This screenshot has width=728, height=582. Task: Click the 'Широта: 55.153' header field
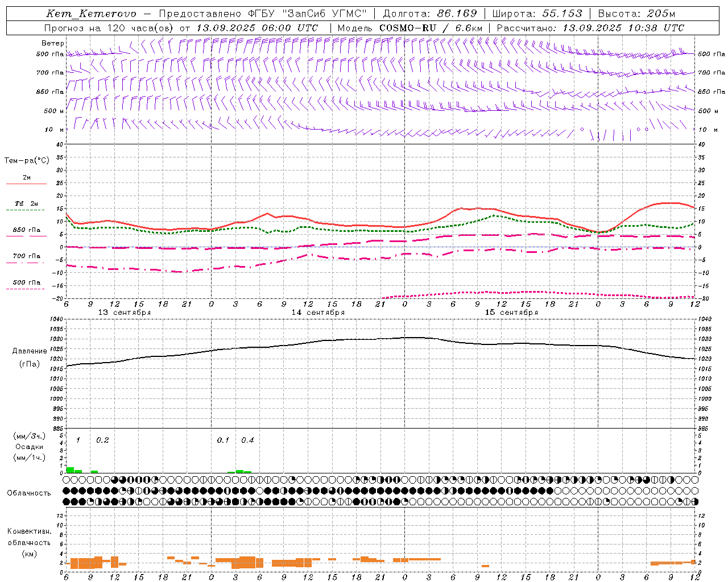[537, 14]
